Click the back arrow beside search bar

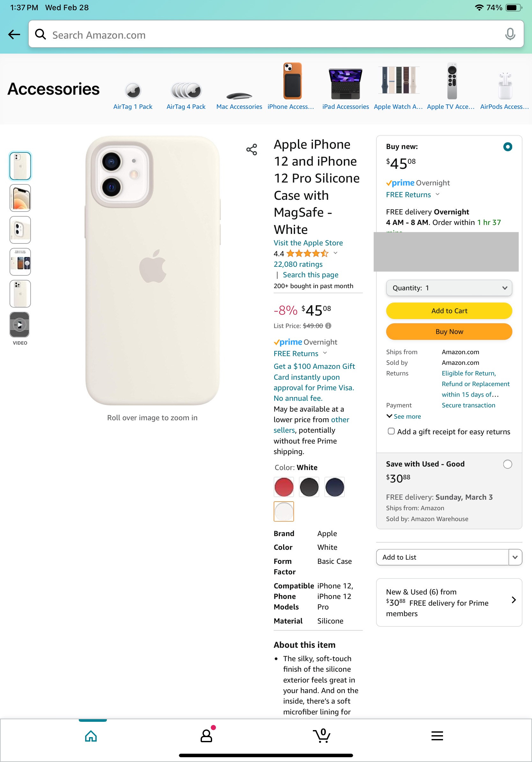coord(14,34)
